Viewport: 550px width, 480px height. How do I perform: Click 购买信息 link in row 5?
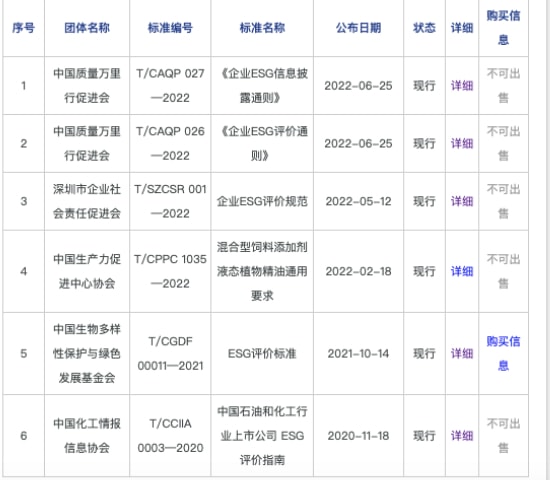click(x=503, y=353)
